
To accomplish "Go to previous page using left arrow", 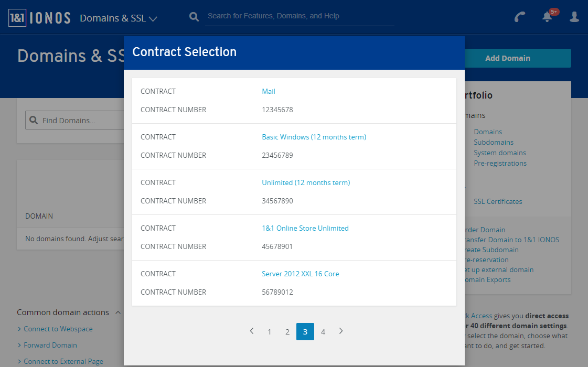I will tap(252, 331).
